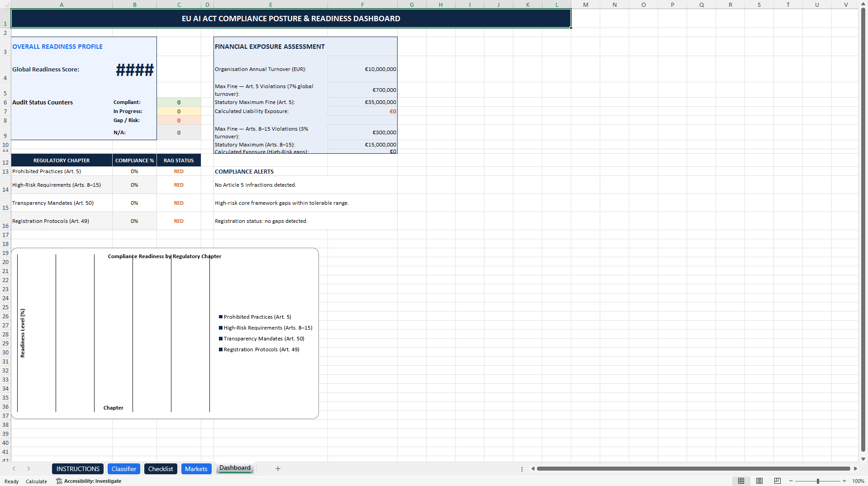This screenshot has height=486, width=868.
Task: Open the sheet tab options dots
Action: point(522,469)
